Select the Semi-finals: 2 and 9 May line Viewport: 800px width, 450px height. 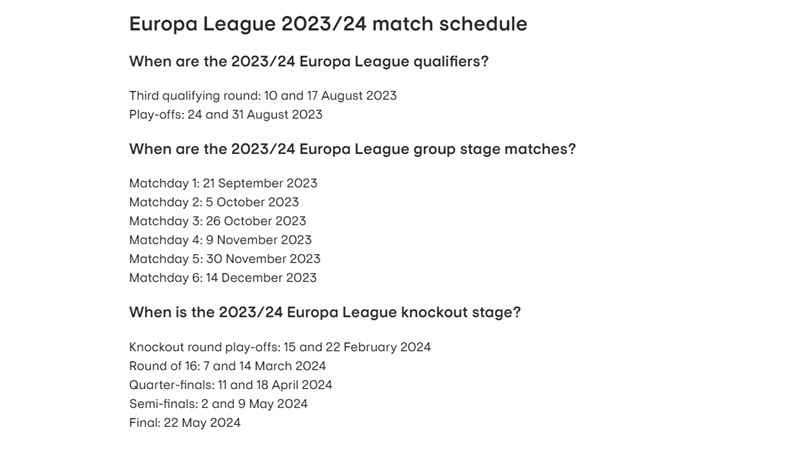218,404
